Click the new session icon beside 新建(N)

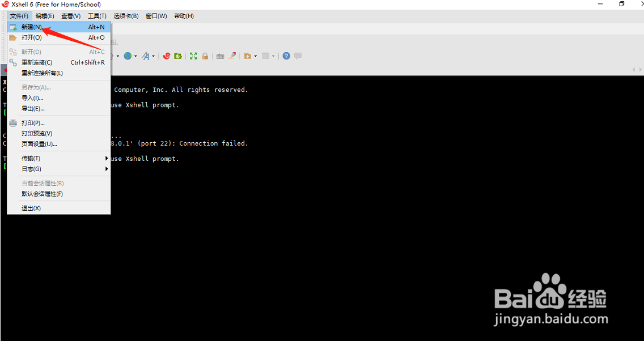[x=13, y=28]
